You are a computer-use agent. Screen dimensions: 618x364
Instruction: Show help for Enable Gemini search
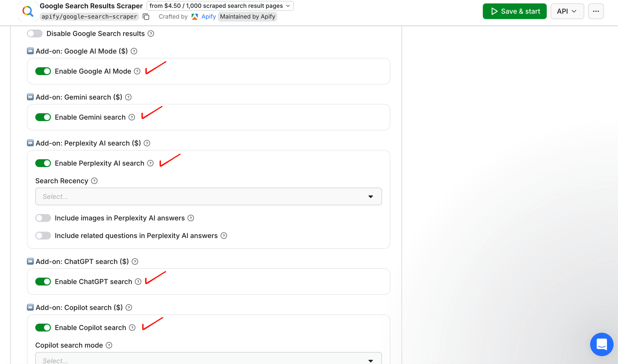tap(132, 117)
